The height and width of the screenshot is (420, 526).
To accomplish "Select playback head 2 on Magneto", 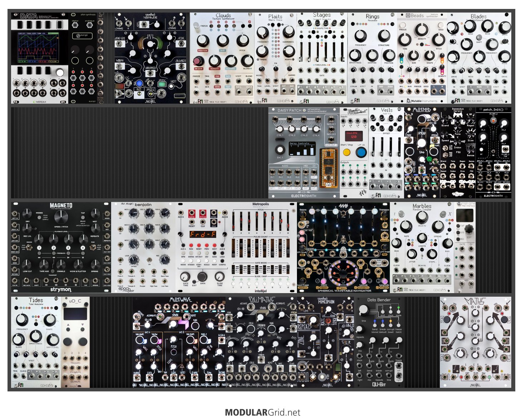I will pyautogui.click(x=54, y=248).
